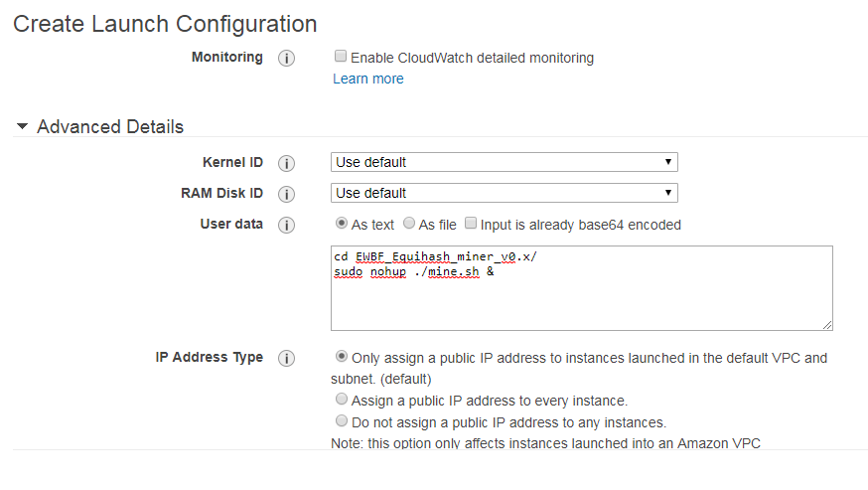
Task: Enable CloudWatch detailed monitoring checkbox
Action: (x=341, y=56)
